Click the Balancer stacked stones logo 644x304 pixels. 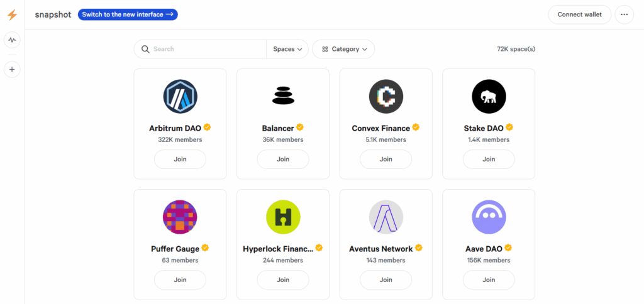click(x=283, y=95)
